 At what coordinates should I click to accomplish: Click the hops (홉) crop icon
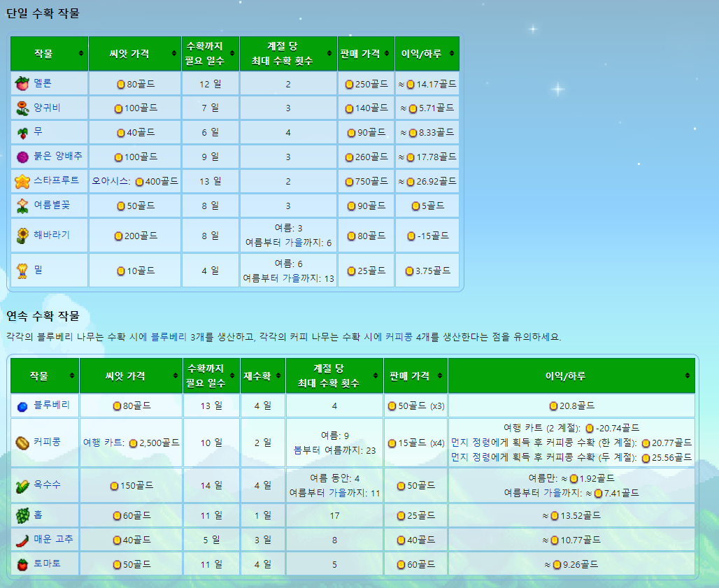click(x=22, y=515)
